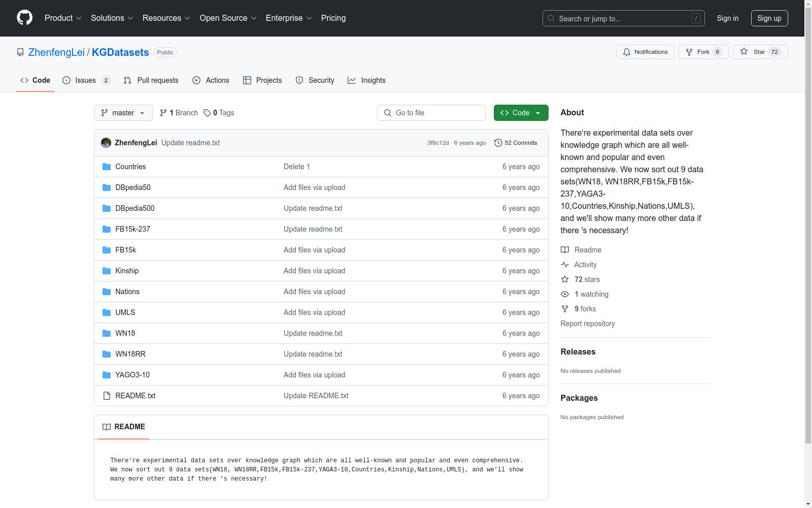Open the 'Update README.txt' commit message

[x=316, y=396]
